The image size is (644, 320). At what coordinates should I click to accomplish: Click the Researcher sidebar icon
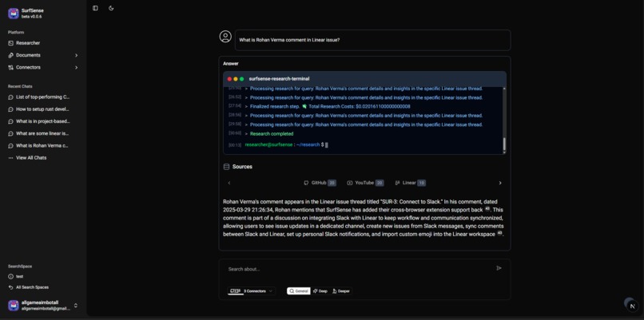10,43
